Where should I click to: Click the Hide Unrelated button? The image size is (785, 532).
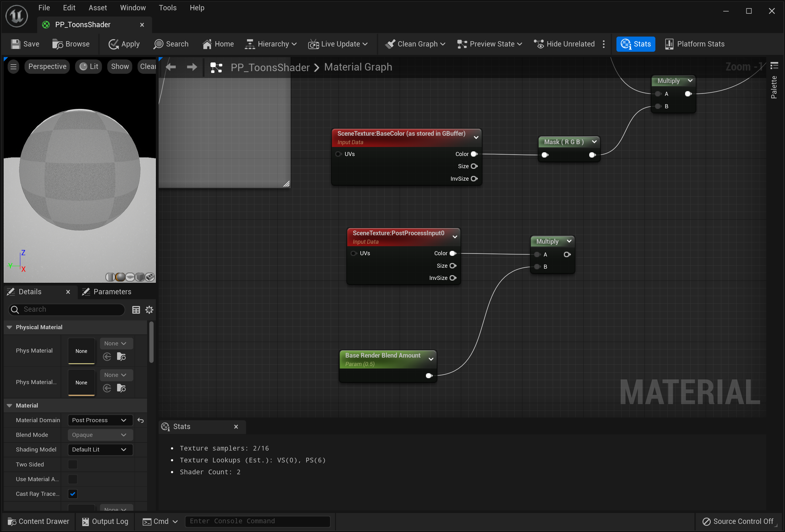point(564,44)
